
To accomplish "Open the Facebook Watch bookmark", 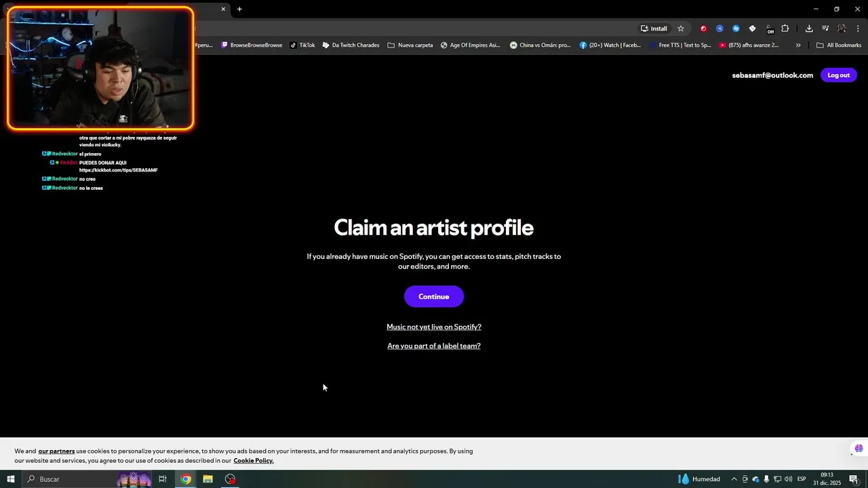I will (610, 45).
